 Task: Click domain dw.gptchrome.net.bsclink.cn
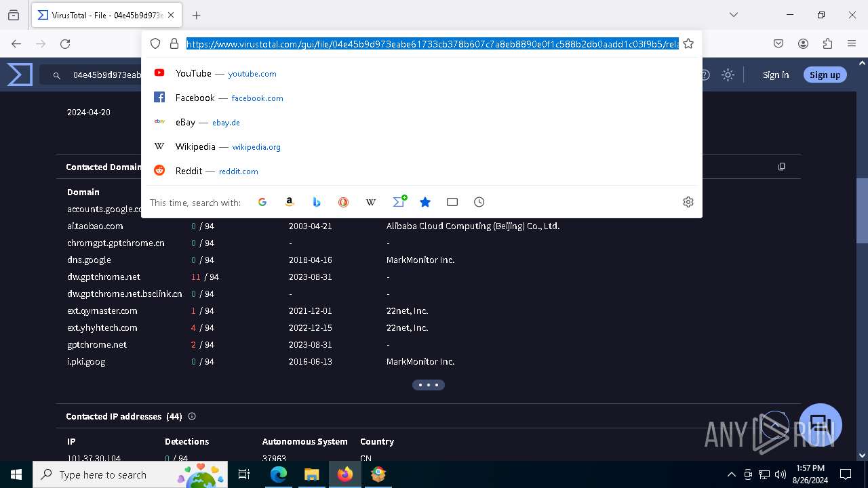pos(125,293)
